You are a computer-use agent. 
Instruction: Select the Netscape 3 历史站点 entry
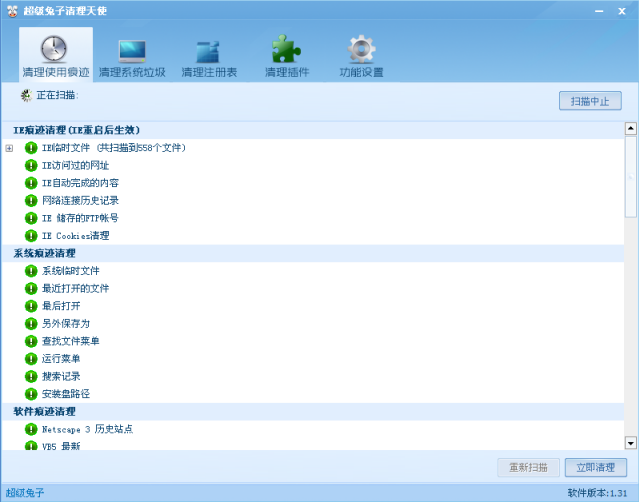[x=87, y=429]
